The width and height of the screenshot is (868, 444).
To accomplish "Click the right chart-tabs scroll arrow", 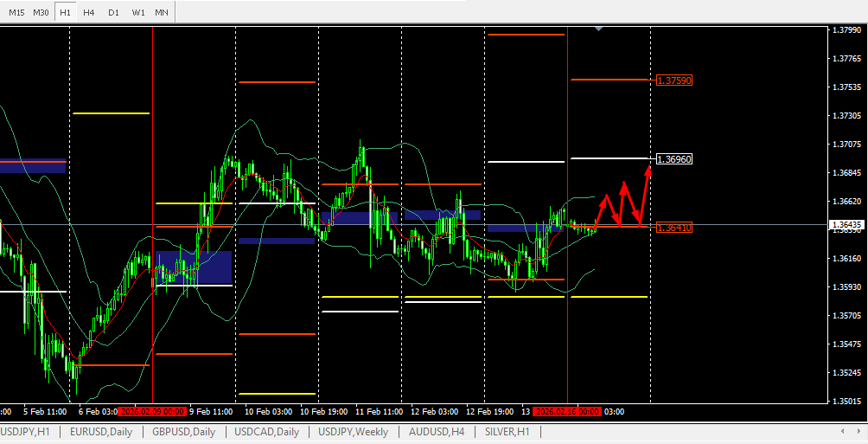I will point(859,431).
